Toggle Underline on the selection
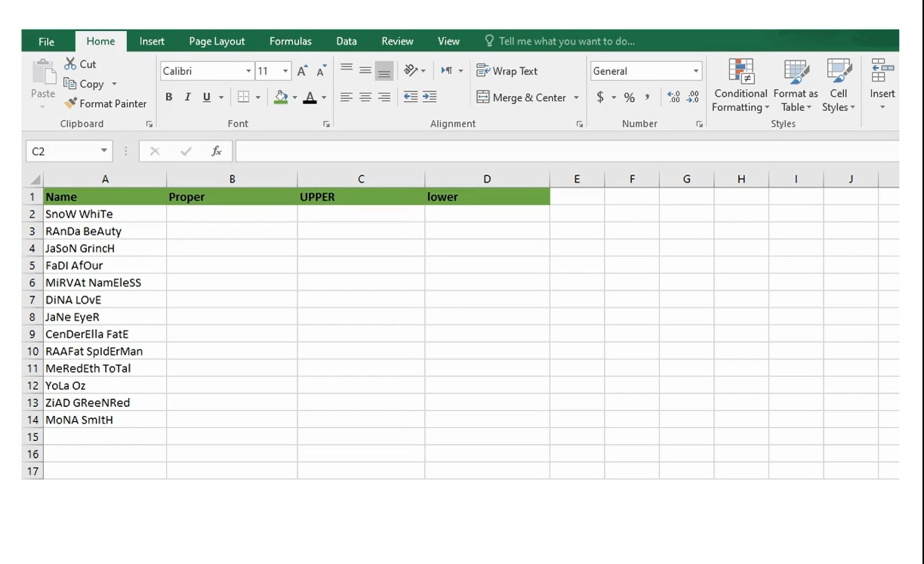Image resolution: width=924 pixels, height=564 pixels. [x=205, y=97]
